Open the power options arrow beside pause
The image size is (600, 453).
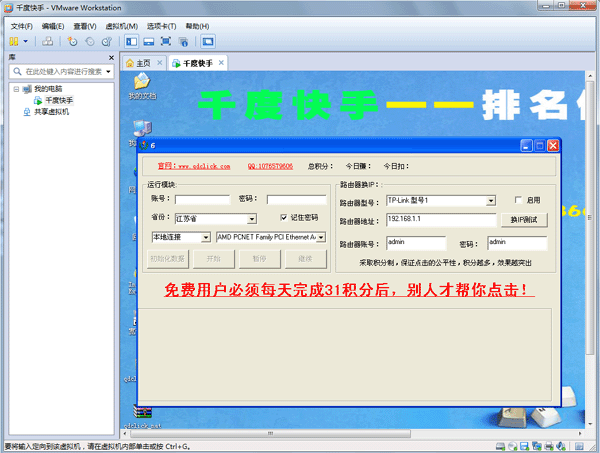[26, 41]
